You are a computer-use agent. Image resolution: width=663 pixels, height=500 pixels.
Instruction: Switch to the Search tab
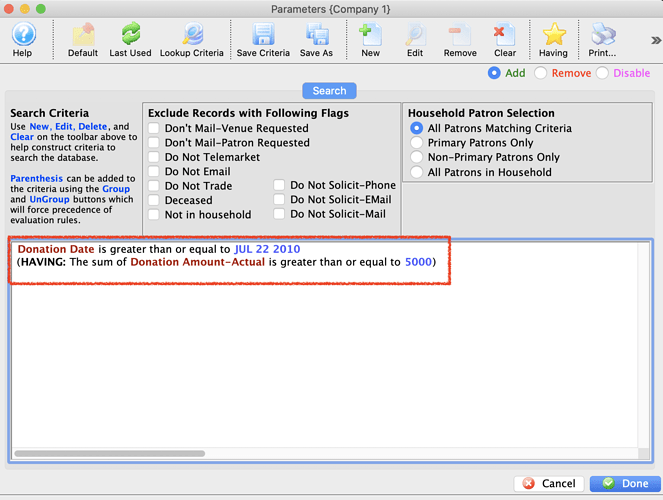point(329,91)
